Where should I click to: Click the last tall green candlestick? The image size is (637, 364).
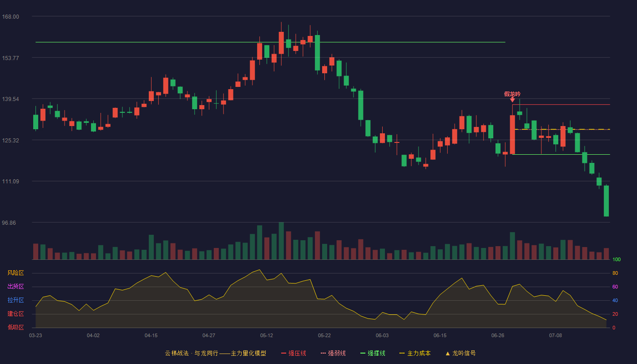coord(606,201)
